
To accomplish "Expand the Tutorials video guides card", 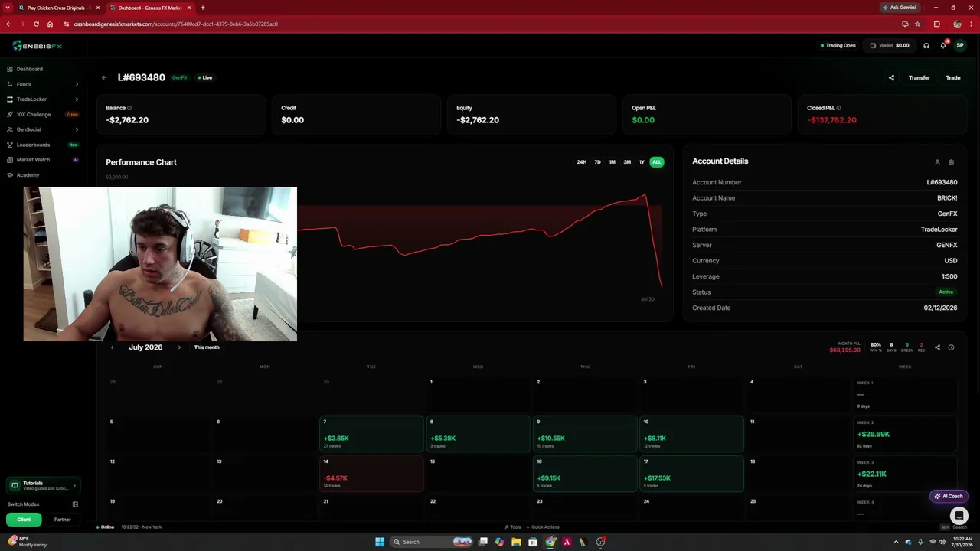I will pyautogui.click(x=43, y=485).
